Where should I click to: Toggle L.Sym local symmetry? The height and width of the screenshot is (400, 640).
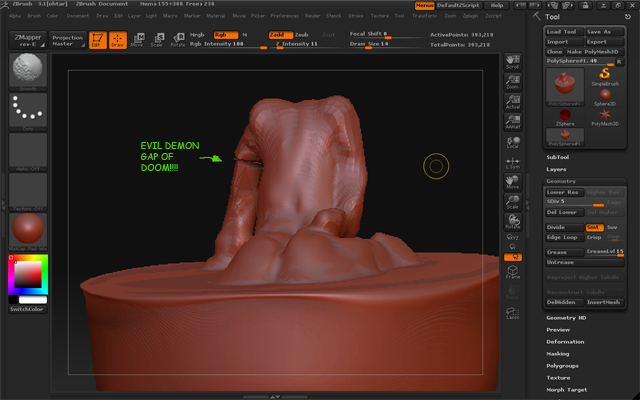pyautogui.click(x=513, y=163)
